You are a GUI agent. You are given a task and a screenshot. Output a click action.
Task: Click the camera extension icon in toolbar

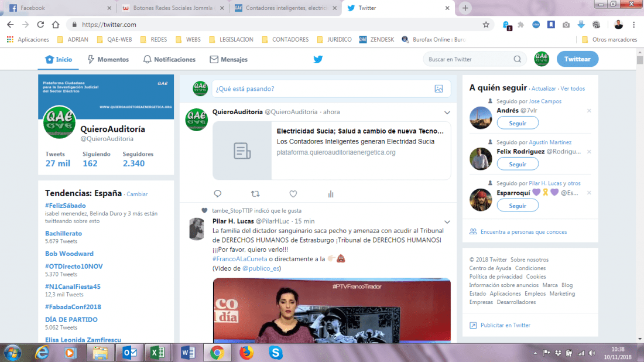[x=566, y=25]
